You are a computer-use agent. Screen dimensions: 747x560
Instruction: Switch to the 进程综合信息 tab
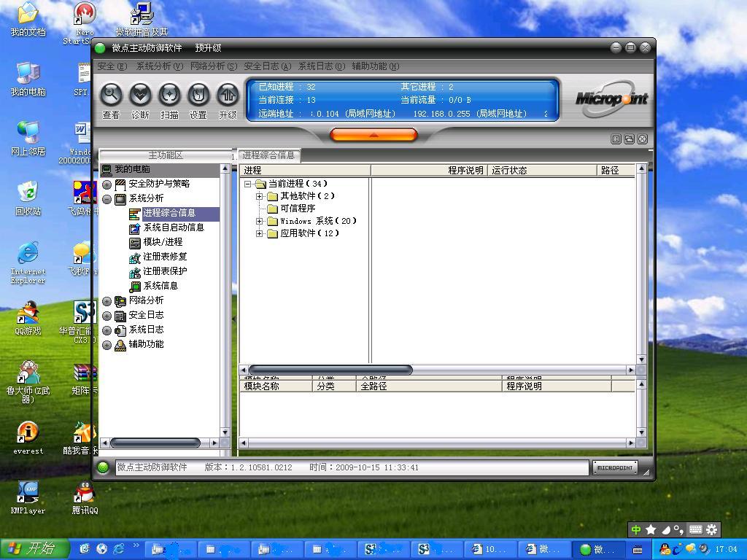click(x=268, y=155)
